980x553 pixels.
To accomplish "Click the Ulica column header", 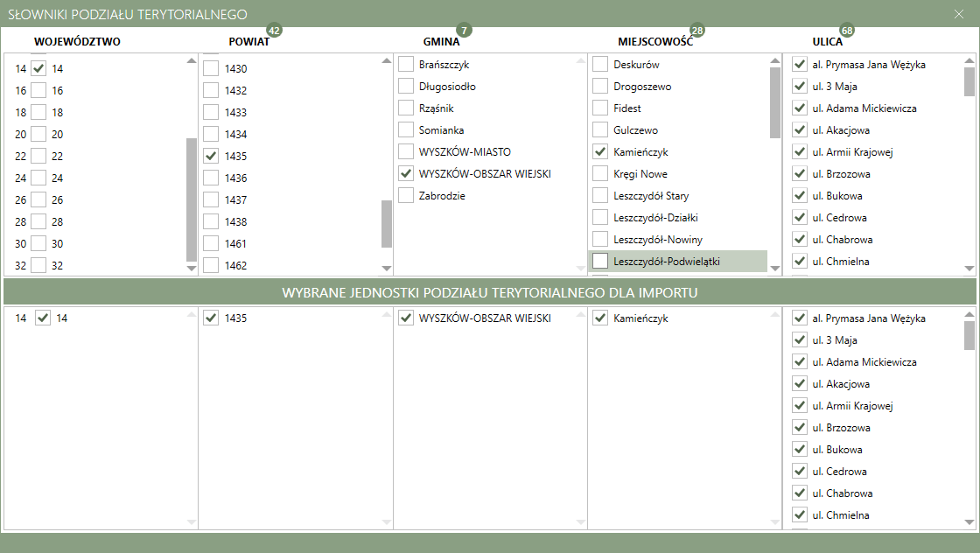I will tap(827, 42).
